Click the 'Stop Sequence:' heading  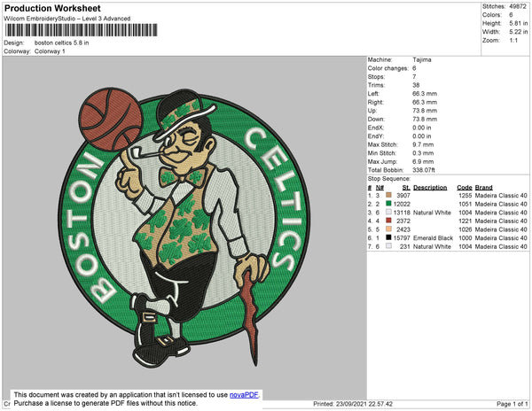[389, 179]
